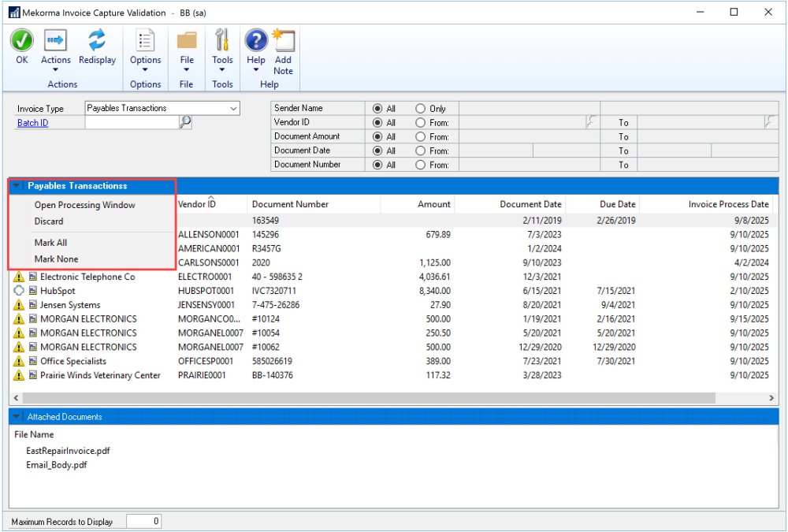Select the Sender Name 'Only' radio button
Screen dimensions: 788x532
pyautogui.click(x=420, y=108)
